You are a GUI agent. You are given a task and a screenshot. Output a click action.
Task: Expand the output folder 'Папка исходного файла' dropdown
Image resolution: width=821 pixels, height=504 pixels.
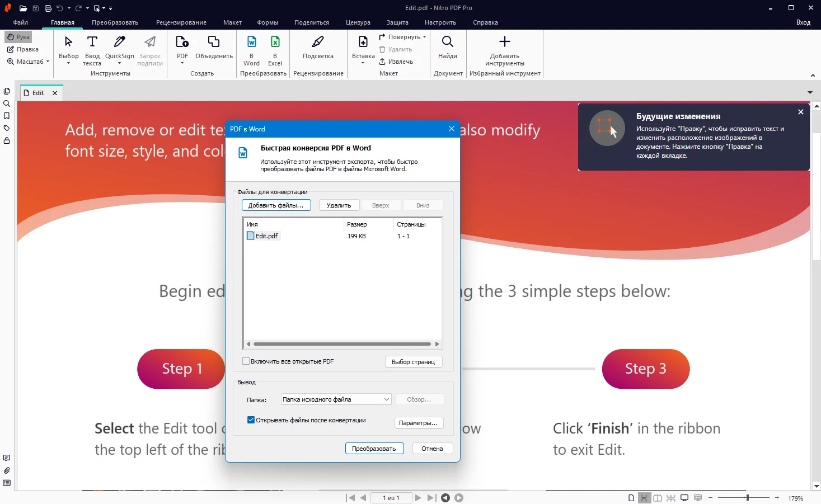[x=386, y=399]
